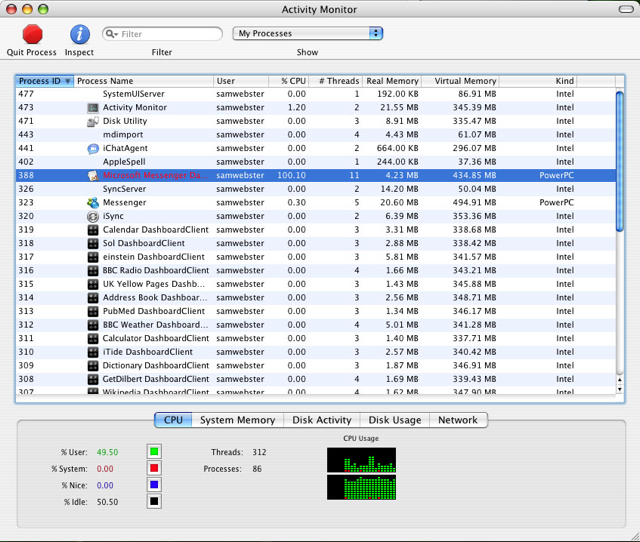
Task: Click the scrollbar down arrow
Action: pos(620,389)
